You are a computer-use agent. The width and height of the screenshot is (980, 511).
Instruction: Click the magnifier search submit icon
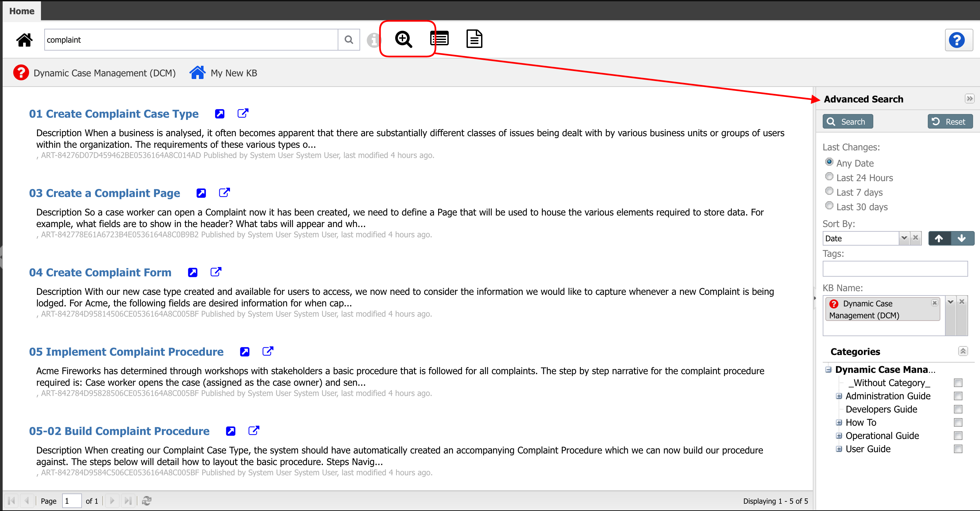click(x=349, y=40)
